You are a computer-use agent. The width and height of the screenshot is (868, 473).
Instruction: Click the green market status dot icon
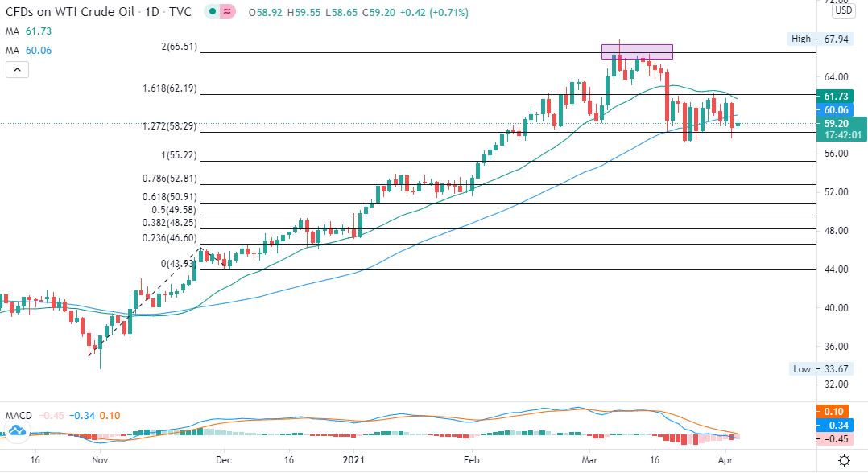tap(213, 11)
